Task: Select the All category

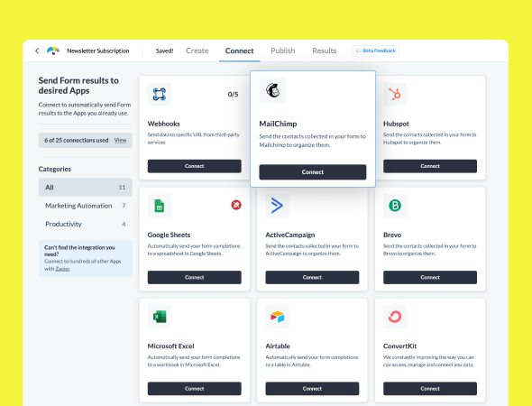Action: click(85, 188)
